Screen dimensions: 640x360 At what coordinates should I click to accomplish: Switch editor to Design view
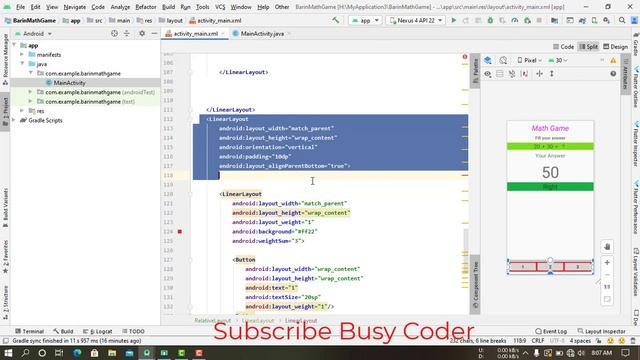616,47
